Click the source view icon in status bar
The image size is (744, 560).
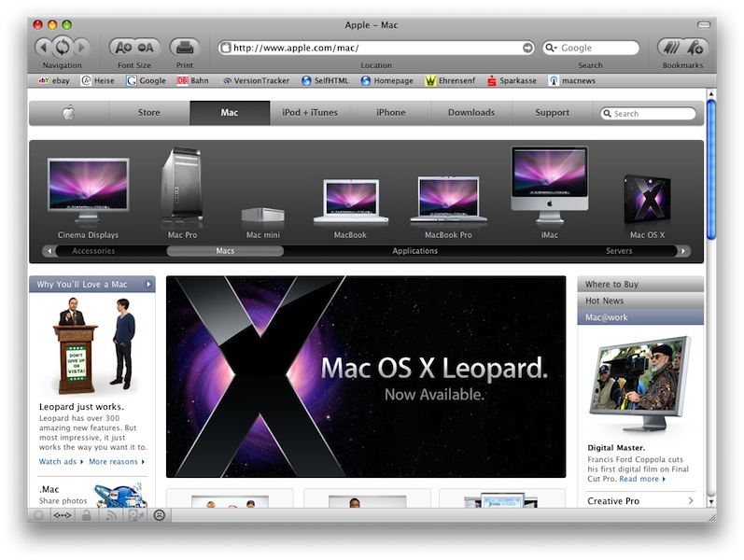click(x=63, y=515)
